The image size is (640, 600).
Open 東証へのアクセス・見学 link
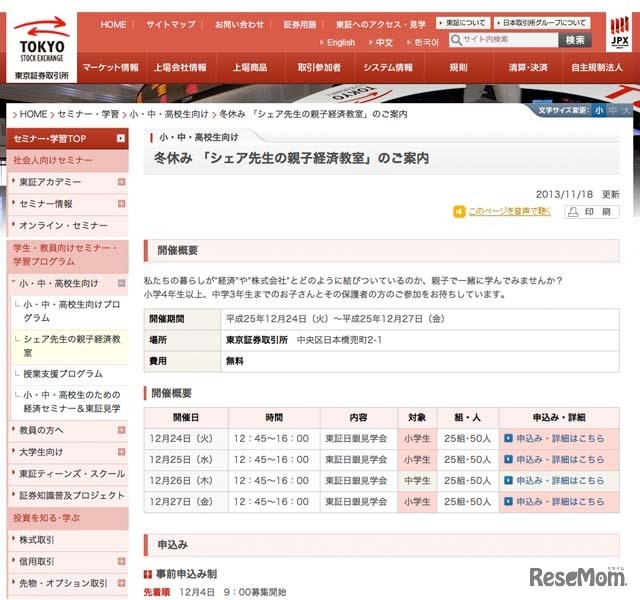point(380,24)
